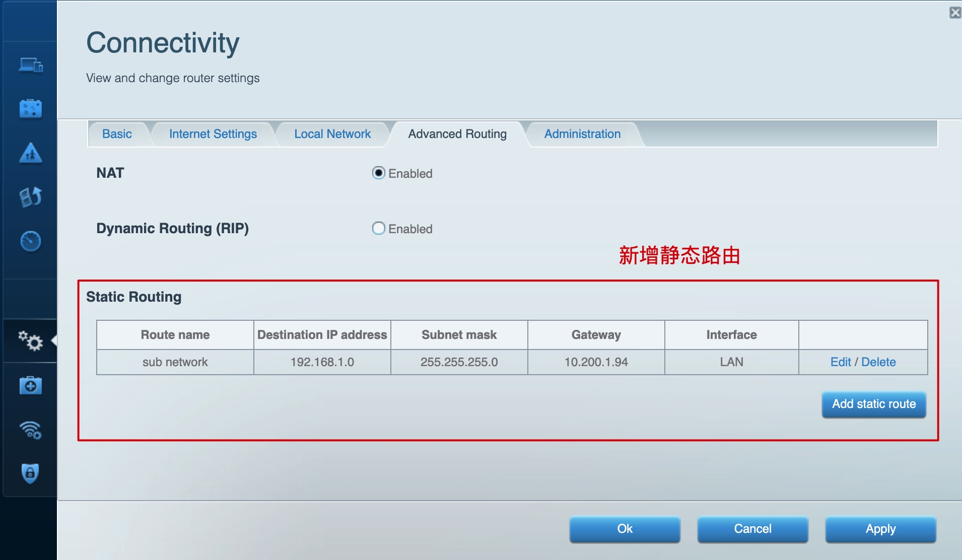
Task: Open Troubleshooting first-aid kit icon
Action: (x=30, y=386)
